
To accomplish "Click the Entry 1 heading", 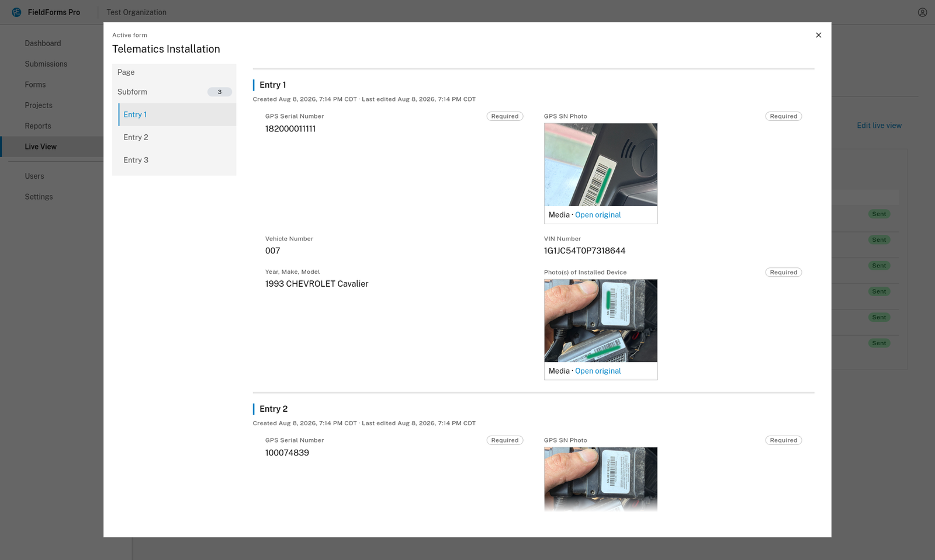I will (x=272, y=85).
